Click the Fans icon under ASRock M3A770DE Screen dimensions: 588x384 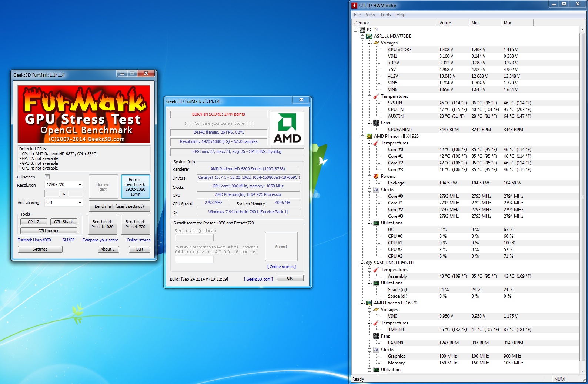(376, 123)
